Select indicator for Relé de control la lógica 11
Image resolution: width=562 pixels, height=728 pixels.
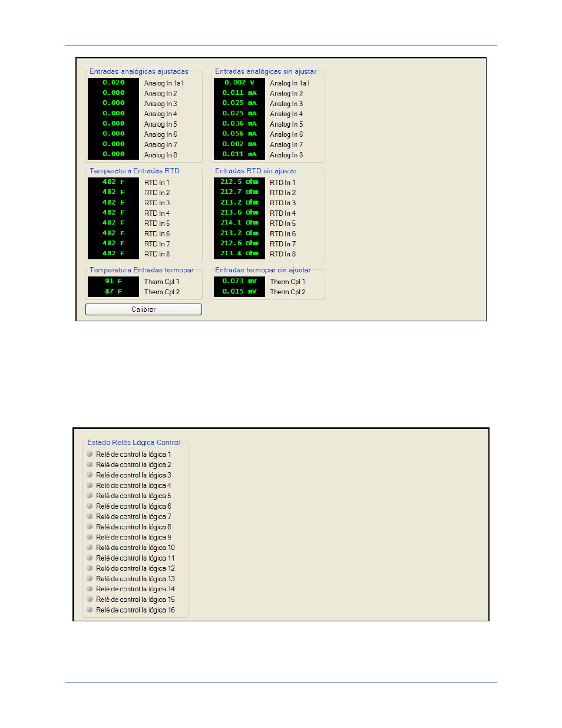(90, 558)
